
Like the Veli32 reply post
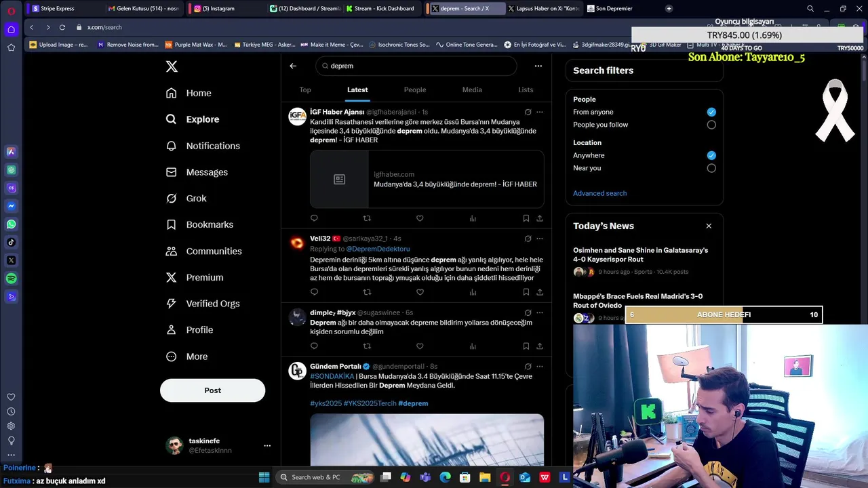click(x=420, y=292)
